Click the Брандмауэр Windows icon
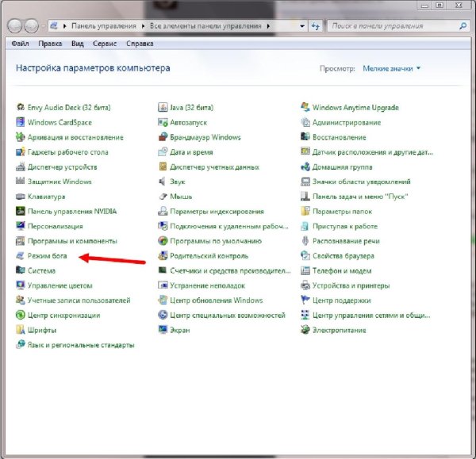This screenshot has height=459, width=476. click(x=163, y=137)
